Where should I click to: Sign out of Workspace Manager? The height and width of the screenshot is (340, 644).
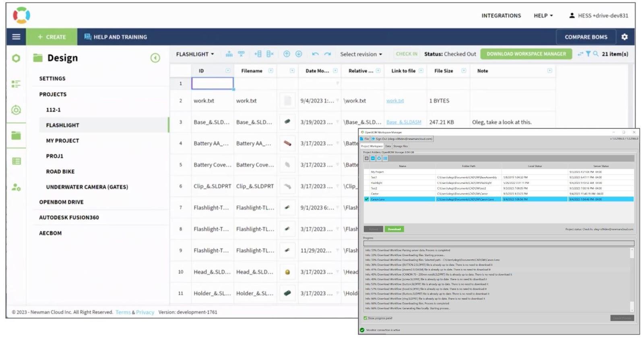tap(402, 139)
